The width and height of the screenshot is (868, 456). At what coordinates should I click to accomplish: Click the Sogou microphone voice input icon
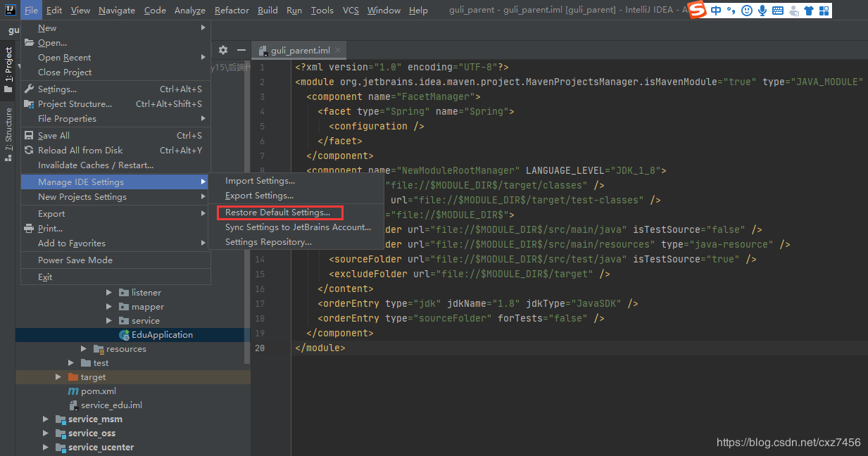tap(762, 11)
